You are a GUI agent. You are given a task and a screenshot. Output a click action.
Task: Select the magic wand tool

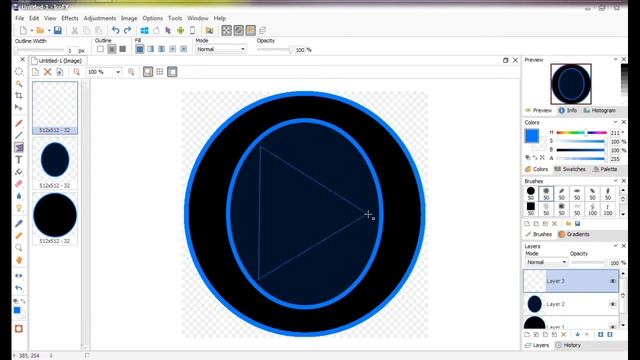[x=19, y=84]
